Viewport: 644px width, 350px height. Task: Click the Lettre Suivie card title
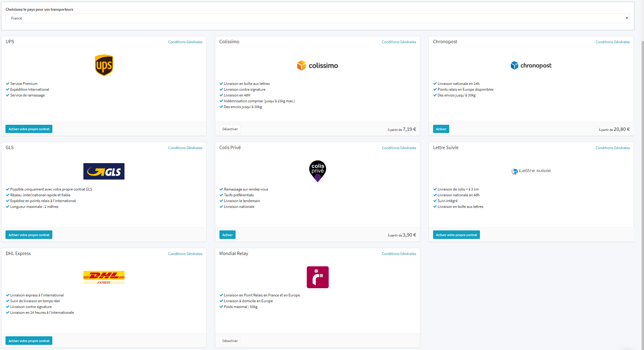(446, 148)
